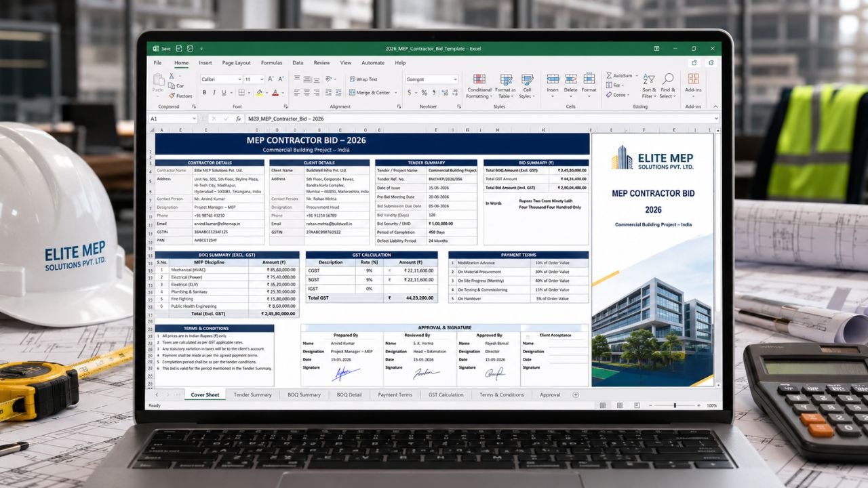The image size is (868, 488).
Task: Open the number format dropdown
Action: tap(454, 79)
